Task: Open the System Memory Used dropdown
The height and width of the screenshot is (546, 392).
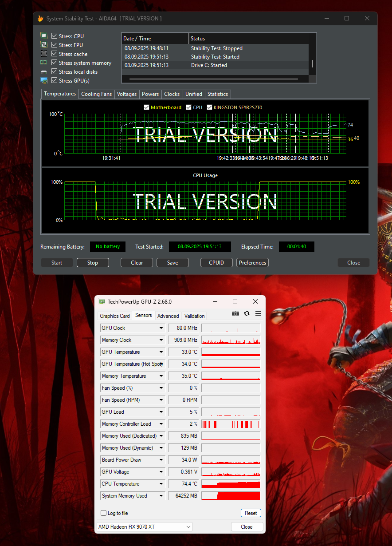Action: [x=161, y=496]
